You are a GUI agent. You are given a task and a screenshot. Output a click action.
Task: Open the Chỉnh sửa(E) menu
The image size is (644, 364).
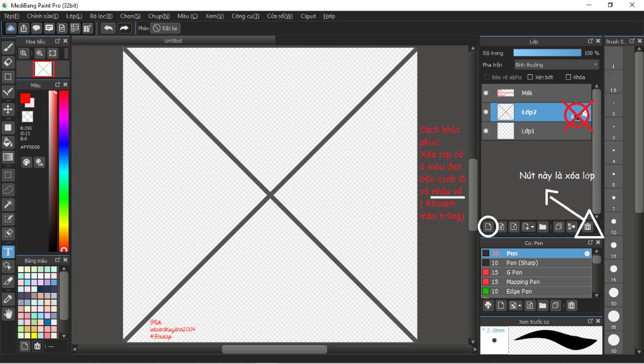[x=43, y=16]
